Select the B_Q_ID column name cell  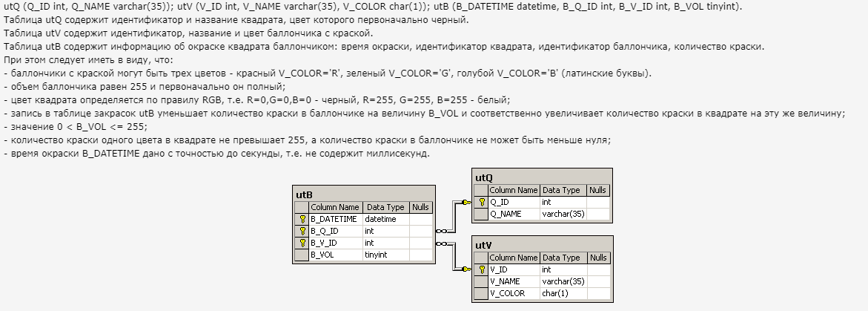335,231
